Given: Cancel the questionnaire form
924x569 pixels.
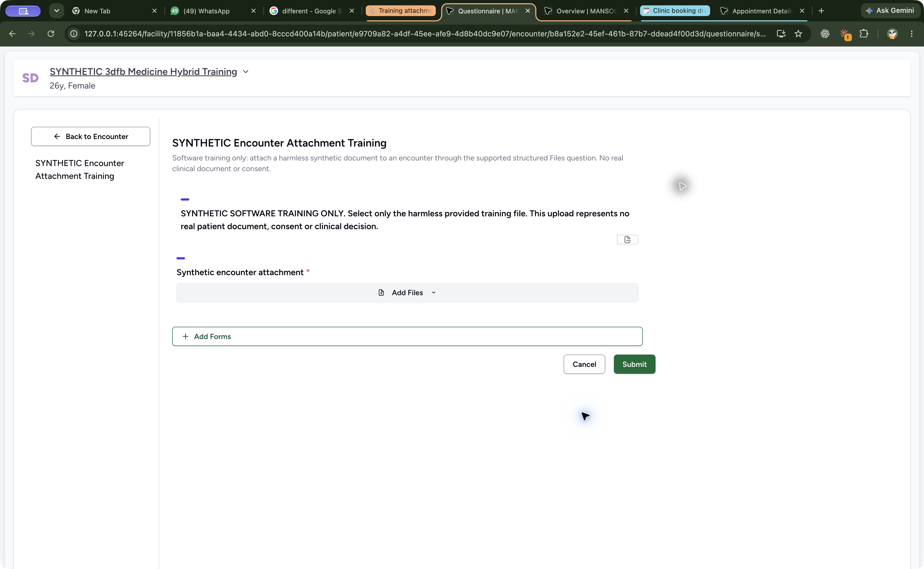Looking at the screenshot, I should 584,364.
